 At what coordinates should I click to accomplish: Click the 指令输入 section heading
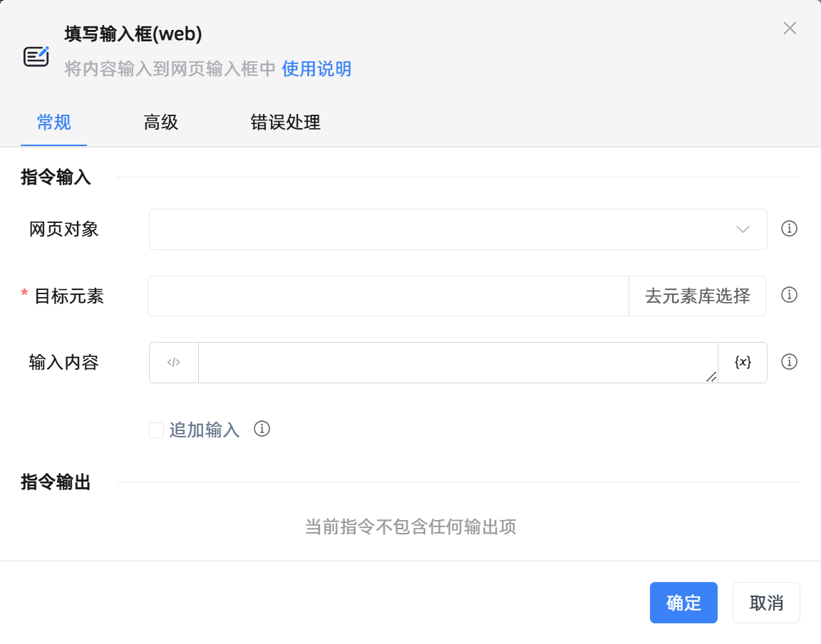click(56, 177)
